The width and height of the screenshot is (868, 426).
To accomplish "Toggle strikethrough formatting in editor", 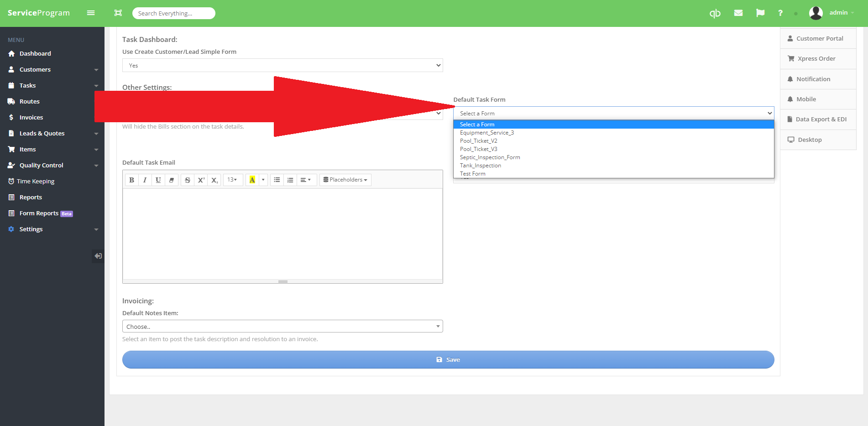I will click(x=187, y=180).
